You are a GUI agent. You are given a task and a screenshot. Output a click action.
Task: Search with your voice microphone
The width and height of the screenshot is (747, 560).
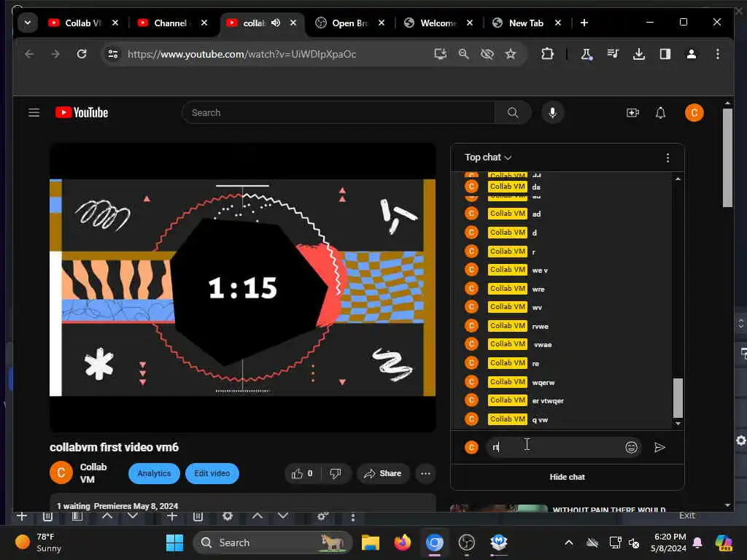(553, 113)
